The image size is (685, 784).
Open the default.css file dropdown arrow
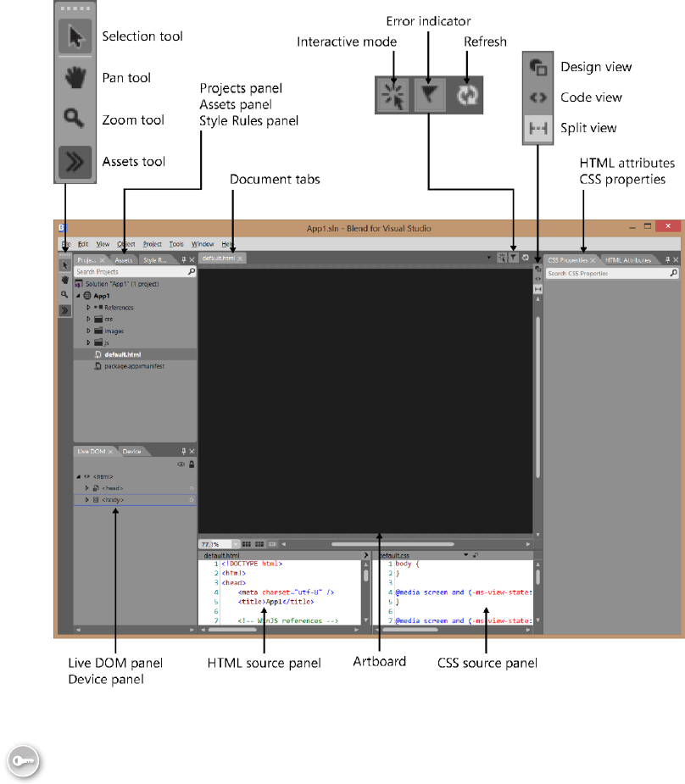click(466, 555)
